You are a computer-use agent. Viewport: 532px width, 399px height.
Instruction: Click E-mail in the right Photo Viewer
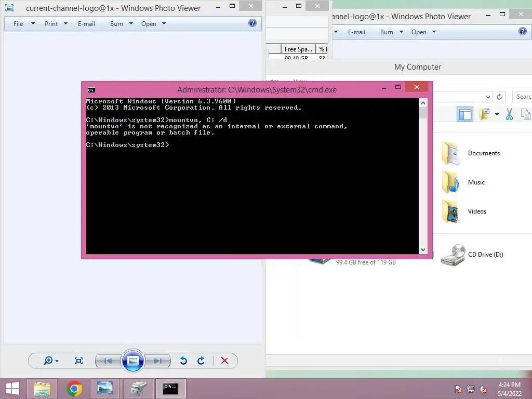[x=356, y=32]
